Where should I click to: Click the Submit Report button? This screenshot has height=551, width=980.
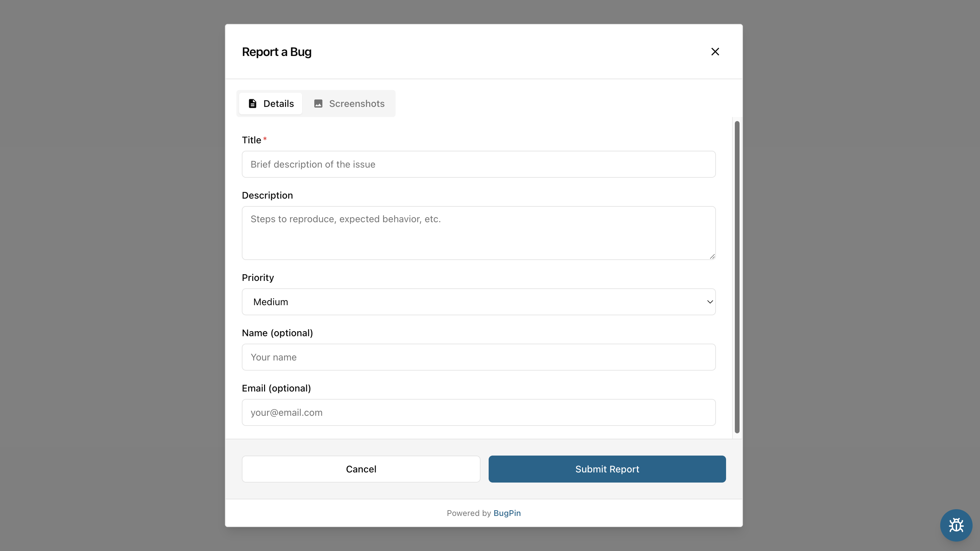pyautogui.click(x=606, y=469)
